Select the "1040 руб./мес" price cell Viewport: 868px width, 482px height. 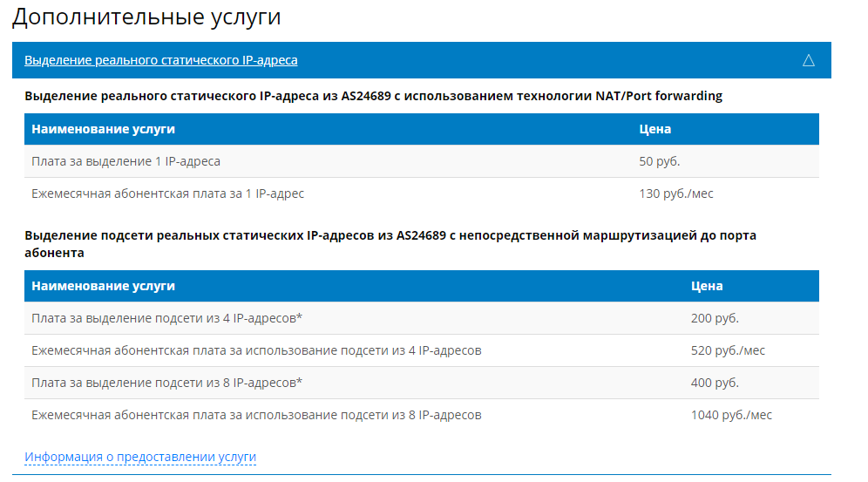[x=731, y=415]
